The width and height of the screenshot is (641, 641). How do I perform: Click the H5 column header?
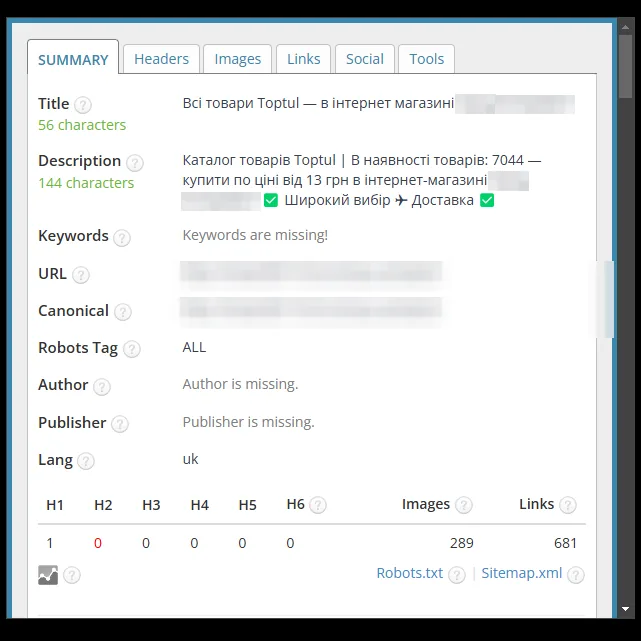click(247, 505)
